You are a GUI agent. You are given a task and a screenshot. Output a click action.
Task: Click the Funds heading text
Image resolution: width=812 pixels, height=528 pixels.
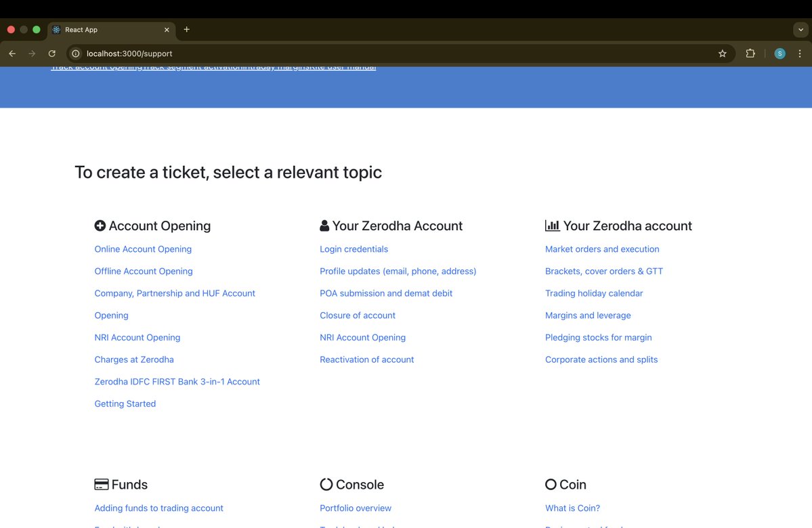129,485
